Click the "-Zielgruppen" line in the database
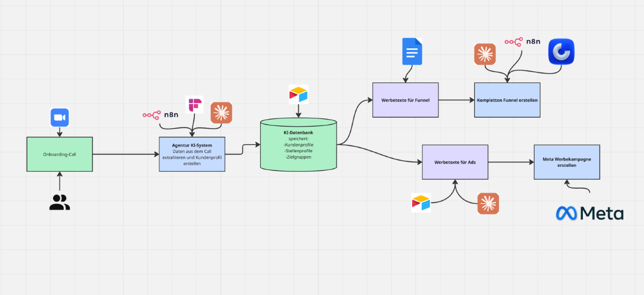 click(x=299, y=157)
